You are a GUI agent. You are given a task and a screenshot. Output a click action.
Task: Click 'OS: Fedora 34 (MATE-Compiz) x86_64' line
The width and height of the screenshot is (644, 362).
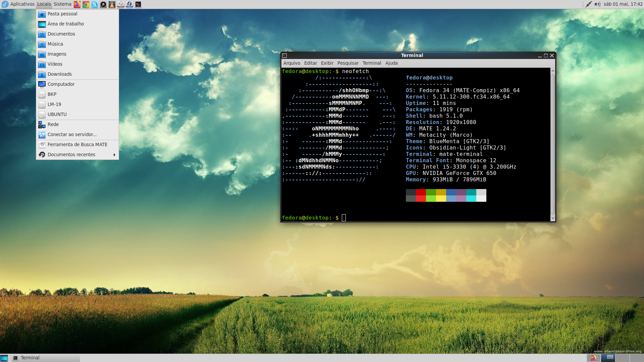pyautogui.click(x=463, y=90)
